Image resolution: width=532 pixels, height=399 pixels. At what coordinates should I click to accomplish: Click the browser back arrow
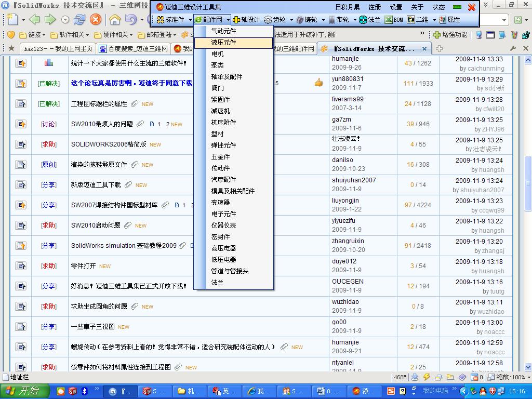tap(34, 19)
